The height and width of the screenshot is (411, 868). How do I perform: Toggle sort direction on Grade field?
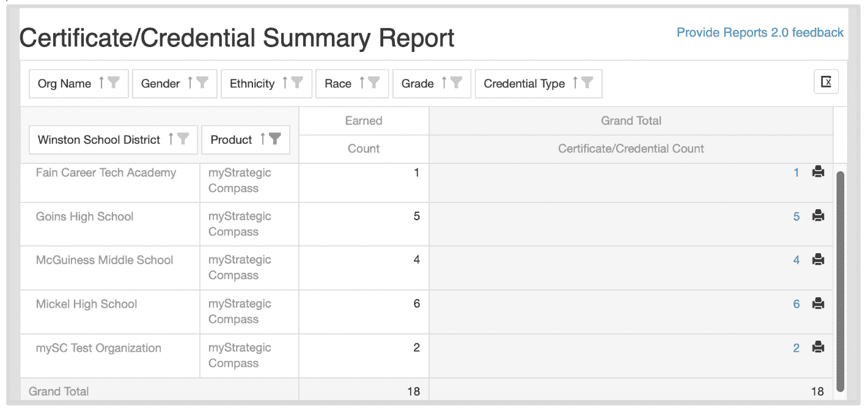444,83
